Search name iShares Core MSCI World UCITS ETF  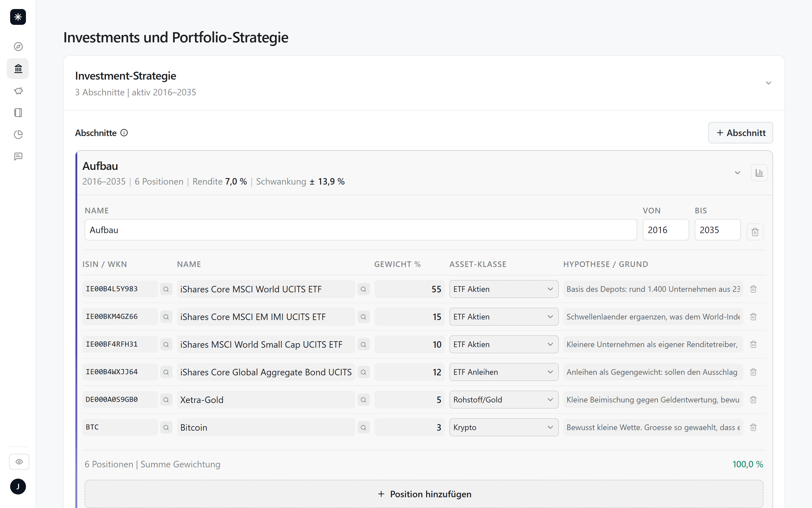[363, 289]
